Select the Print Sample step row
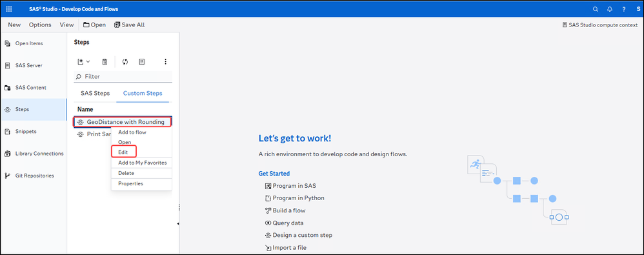 [x=94, y=134]
